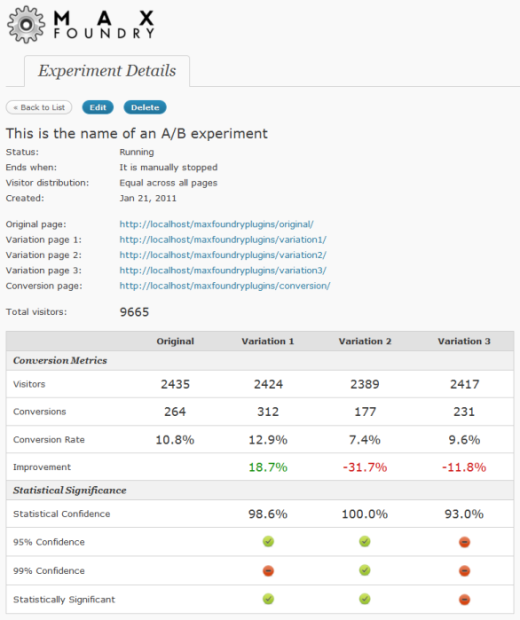Click red icon for Variation 3 95% Confidence
Screen dimensions: 520x620
(464, 542)
